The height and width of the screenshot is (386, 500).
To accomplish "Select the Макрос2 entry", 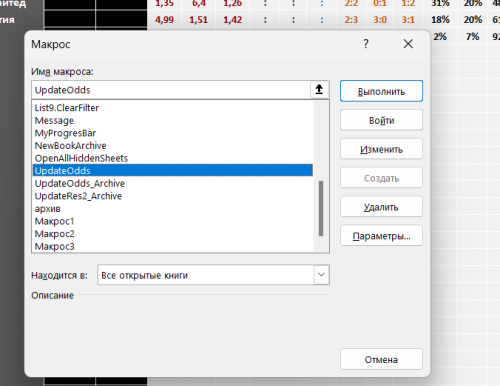I will pyautogui.click(x=173, y=234).
